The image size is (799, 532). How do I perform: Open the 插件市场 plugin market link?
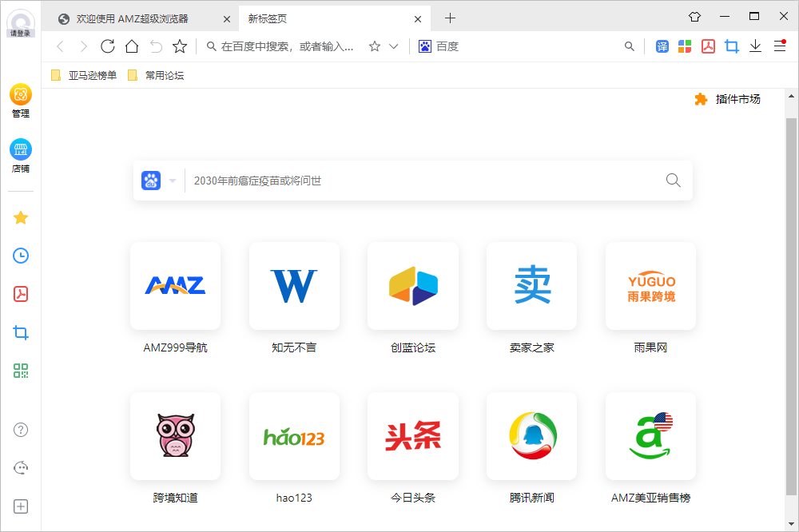[728, 99]
